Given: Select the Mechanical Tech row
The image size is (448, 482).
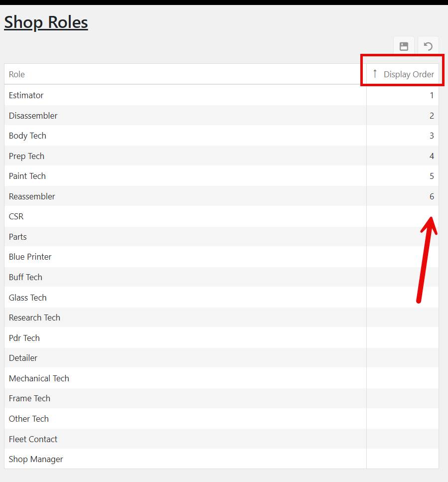Looking at the screenshot, I should (x=39, y=378).
